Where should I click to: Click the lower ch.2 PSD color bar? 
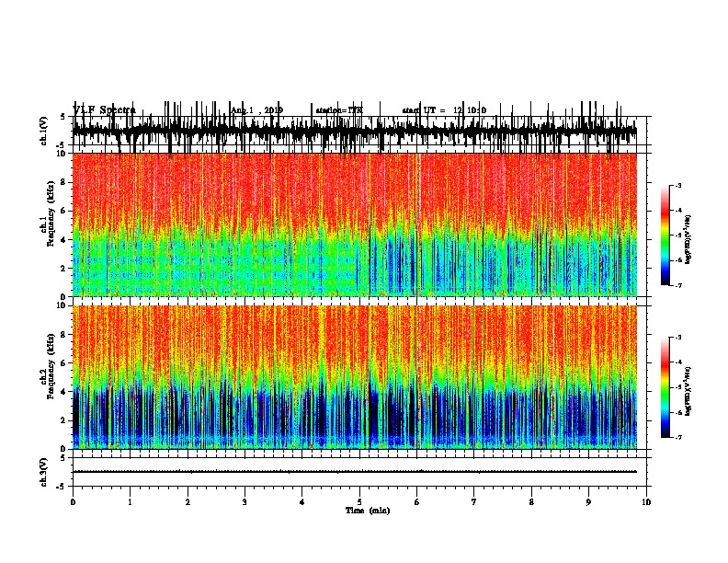coord(665,387)
